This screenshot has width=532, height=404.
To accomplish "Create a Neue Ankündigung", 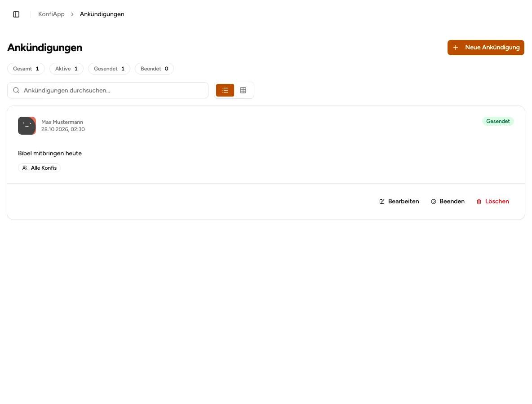I will (486, 48).
